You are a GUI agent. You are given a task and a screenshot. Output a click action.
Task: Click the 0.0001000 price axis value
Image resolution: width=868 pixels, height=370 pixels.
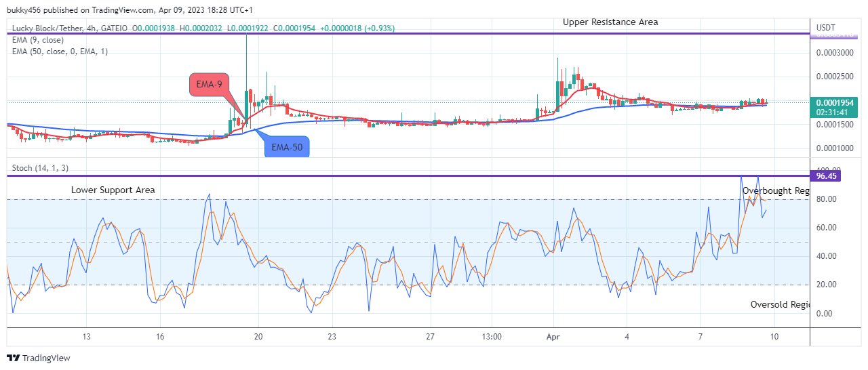coord(836,148)
